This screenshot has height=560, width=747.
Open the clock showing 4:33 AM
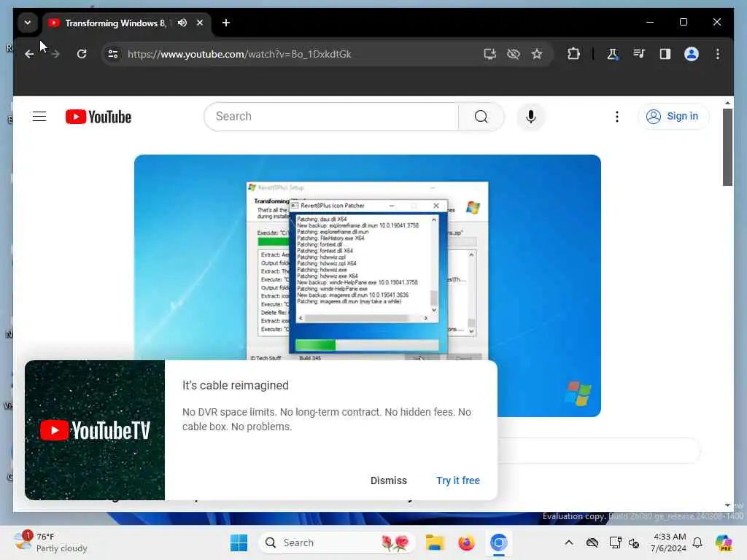click(x=670, y=542)
